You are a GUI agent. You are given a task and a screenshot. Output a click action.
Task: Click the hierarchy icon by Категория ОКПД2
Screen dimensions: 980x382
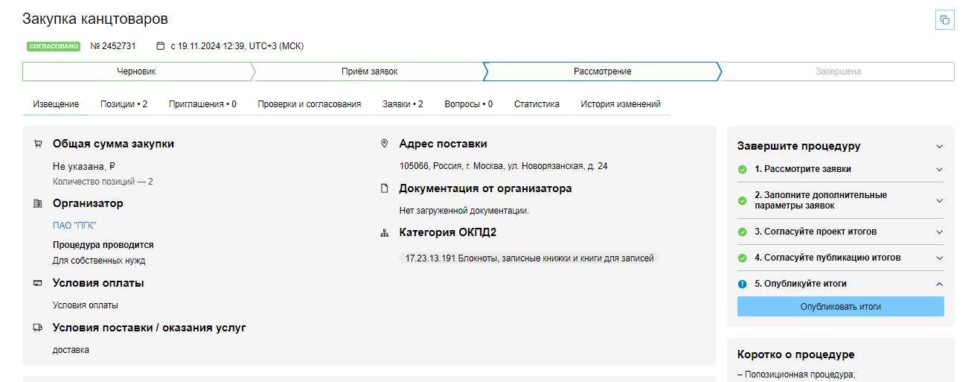(x=385, y=233)
